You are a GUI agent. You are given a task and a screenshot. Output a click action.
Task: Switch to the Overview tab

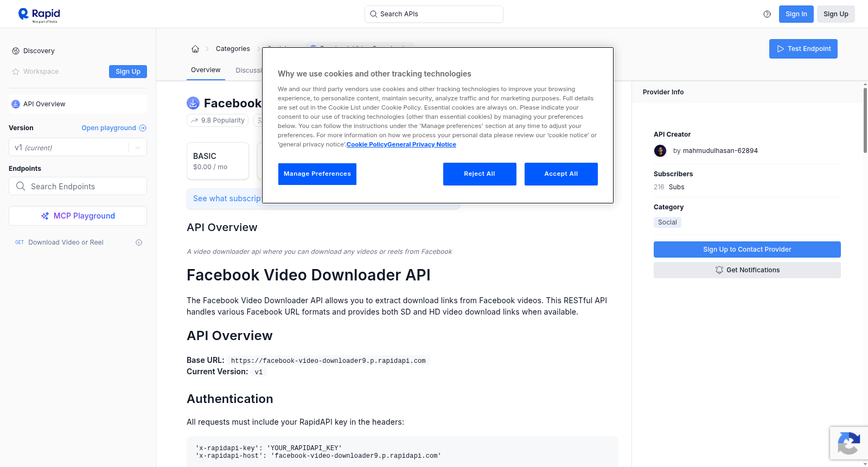[x=206, y=71]
